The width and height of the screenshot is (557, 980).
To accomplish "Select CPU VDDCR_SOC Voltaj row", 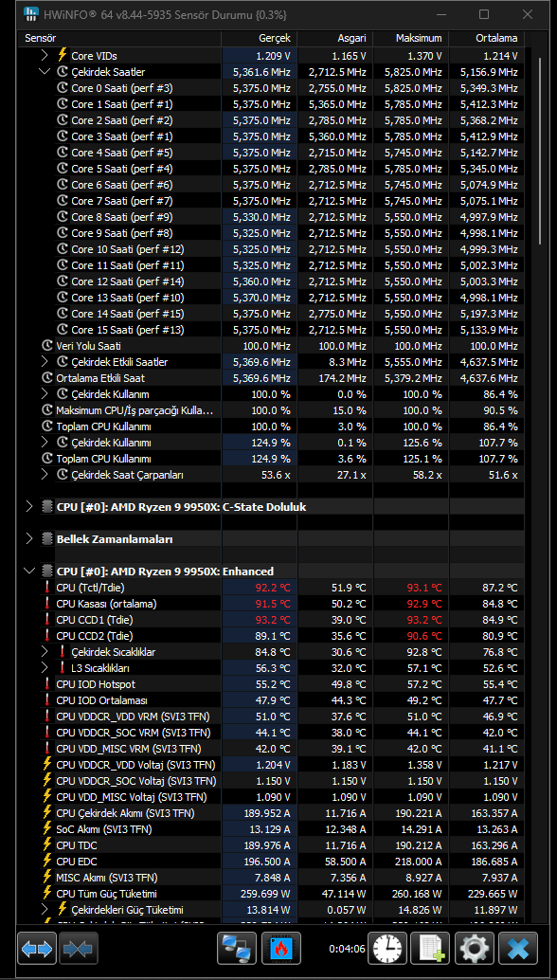I will point(273,781).
